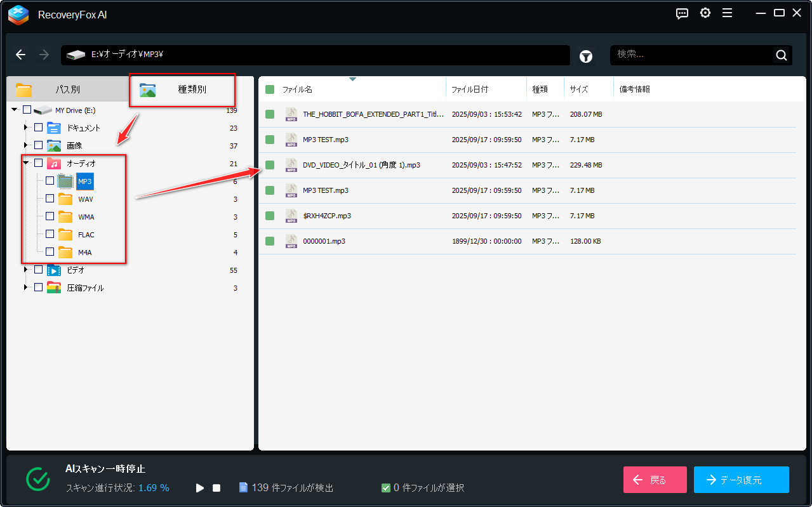
Task: Click the MY Drive disk icon
Action: [x=43, y=110]
